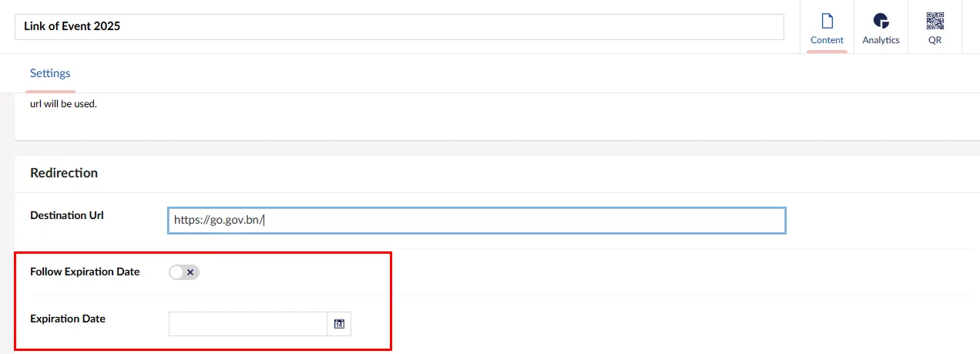Click the Destination Url label
The image size is (980, 354).
pyautogui.click(x=67, y=215)
